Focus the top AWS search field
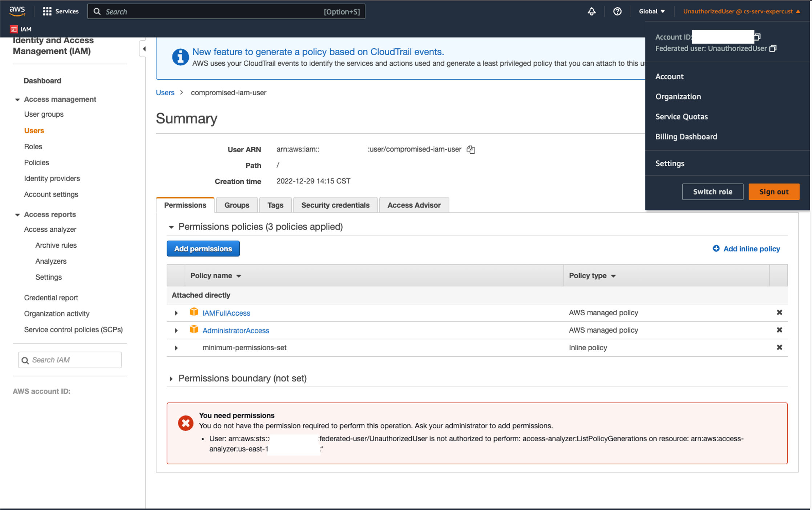This screenshot has width=812, height=510. point(226,11)
